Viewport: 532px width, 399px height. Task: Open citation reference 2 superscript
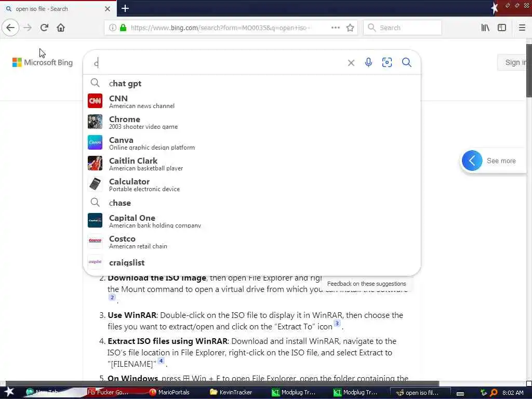click(x=112, y=298)
